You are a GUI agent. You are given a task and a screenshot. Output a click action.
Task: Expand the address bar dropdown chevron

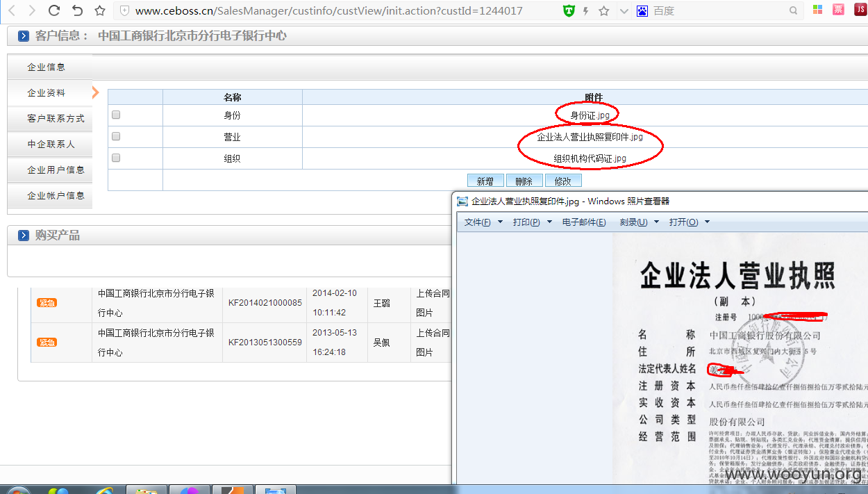tap(624, 11)
